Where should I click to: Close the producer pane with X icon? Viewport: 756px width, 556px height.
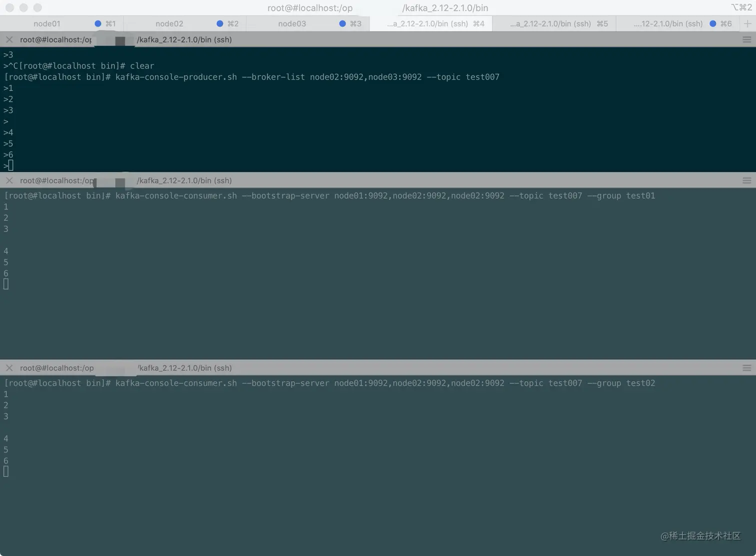[9, 39]
